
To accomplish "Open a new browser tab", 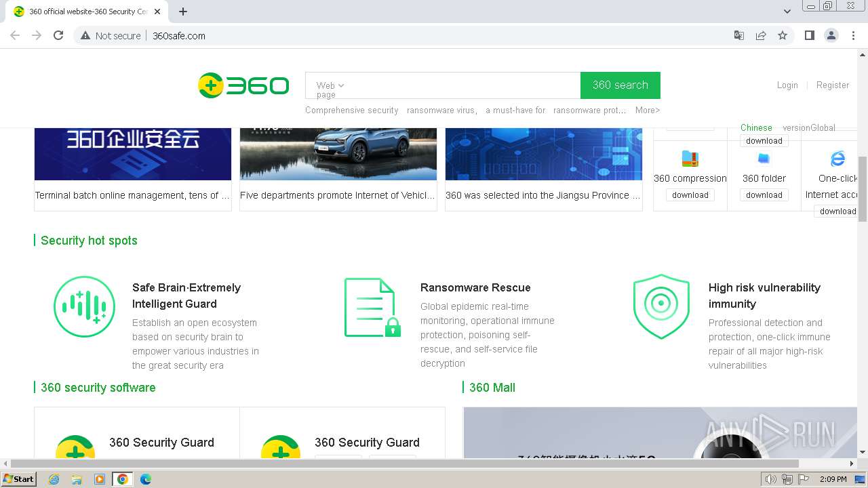I will click(x=183, y=12).
